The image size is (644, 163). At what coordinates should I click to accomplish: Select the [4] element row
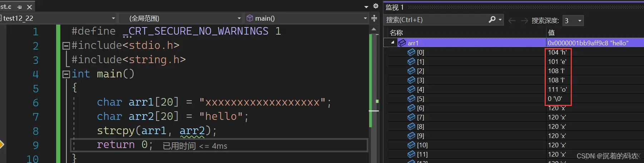pos(514,90)
